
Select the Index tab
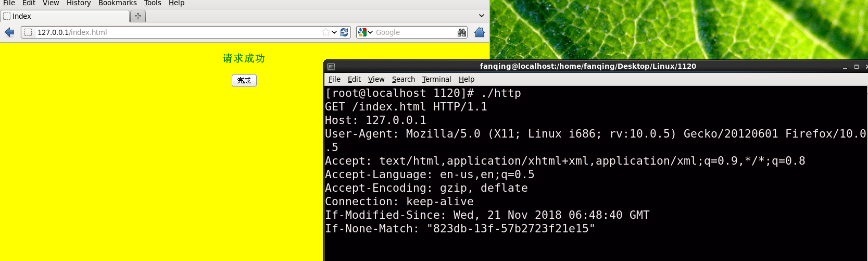[x=65, y=16]
